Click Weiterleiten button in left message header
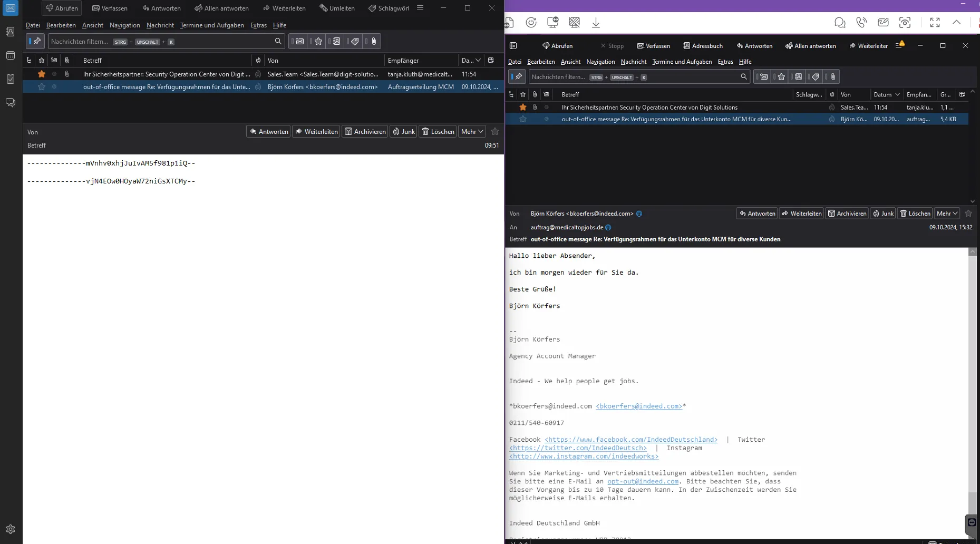 coord(316,131)
